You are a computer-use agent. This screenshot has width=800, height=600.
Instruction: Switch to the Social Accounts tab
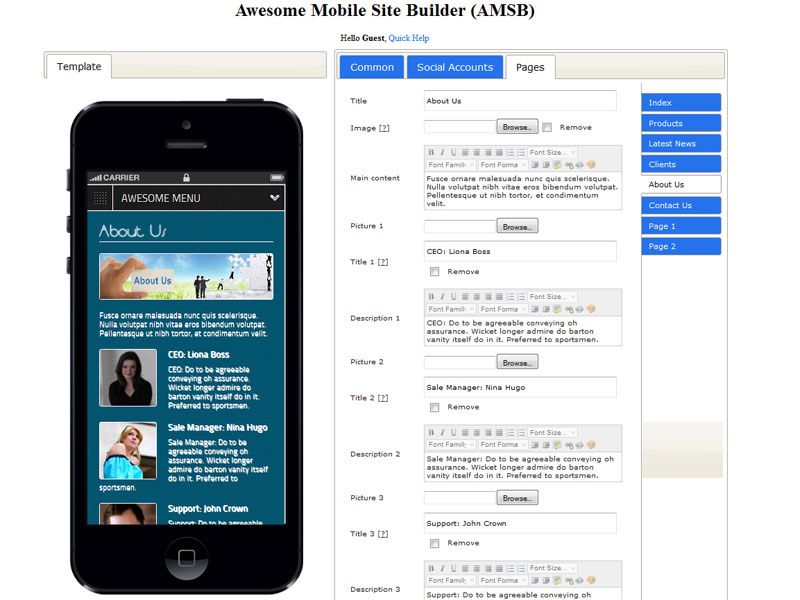455,67
